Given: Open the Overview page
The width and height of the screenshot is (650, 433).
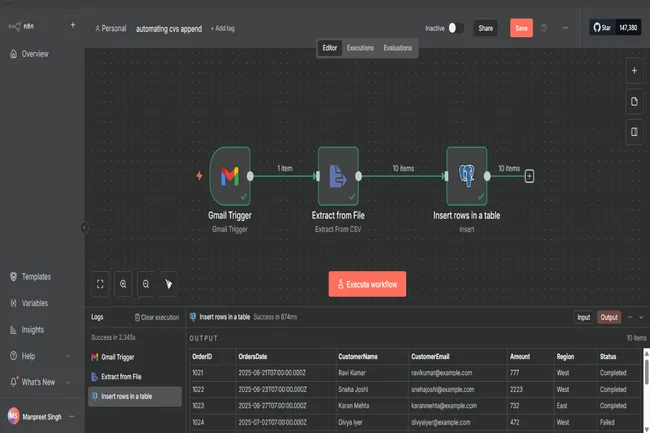Looking at the screenshot, I should click(x=35, y=54).
